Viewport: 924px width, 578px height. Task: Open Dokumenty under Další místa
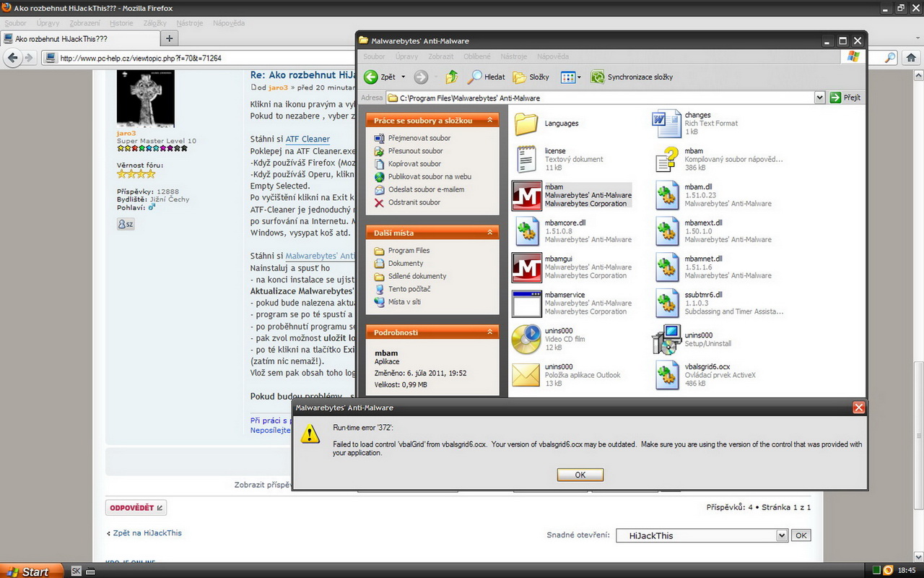coord(406,264)
